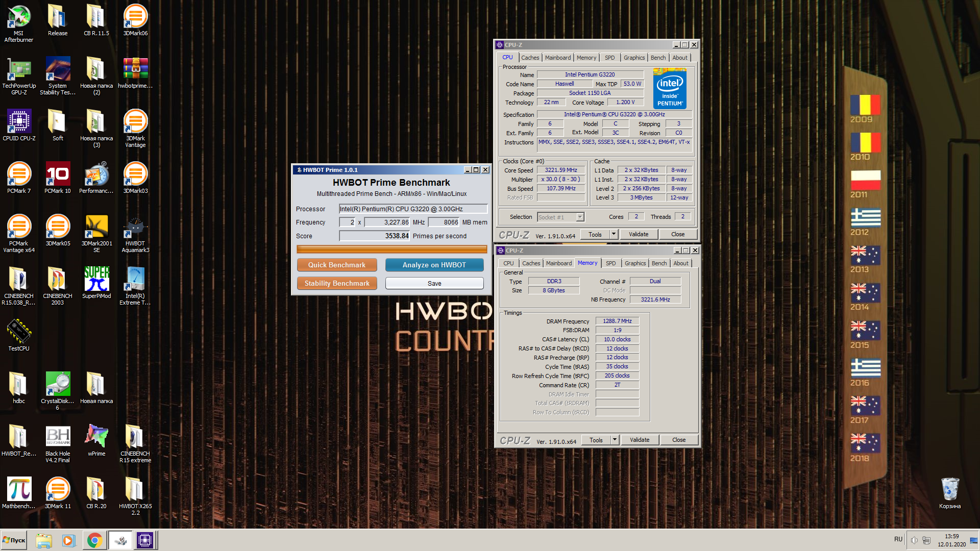Click Analyze on HWBOT button
This screenshot has height=551, width=980.
(434, 265)
